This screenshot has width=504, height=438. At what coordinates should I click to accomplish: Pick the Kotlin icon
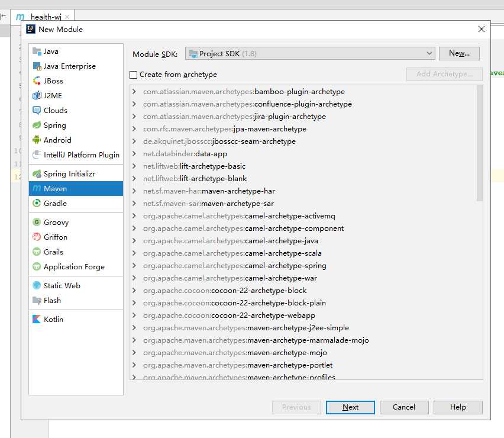37,320
